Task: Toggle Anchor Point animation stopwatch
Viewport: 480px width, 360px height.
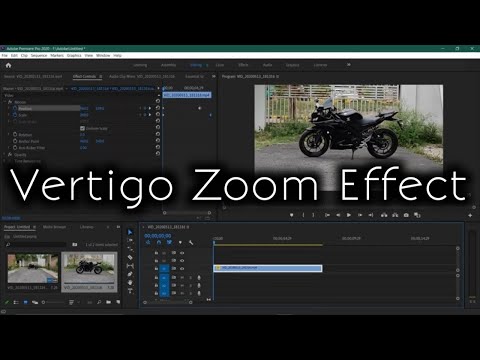Action: 15,141
